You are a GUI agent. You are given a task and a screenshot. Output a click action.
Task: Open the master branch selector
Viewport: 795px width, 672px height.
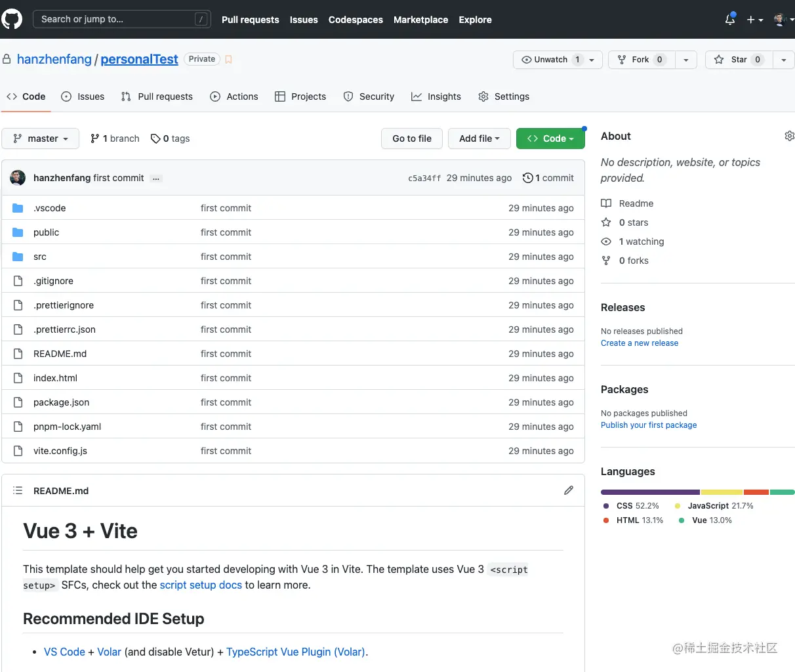click(x=41, y=138)
